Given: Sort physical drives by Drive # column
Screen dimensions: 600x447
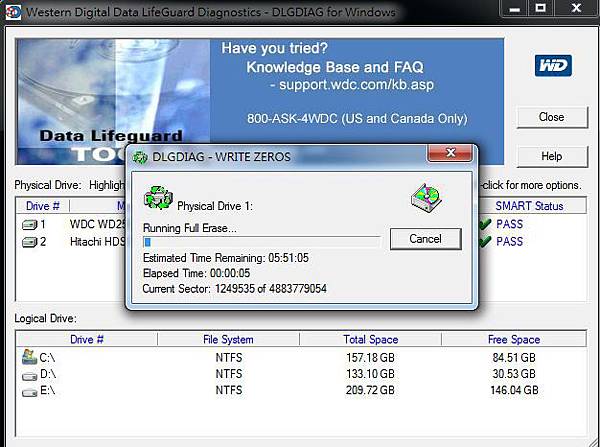Looking at the screenshot, I should click(43, 206).
